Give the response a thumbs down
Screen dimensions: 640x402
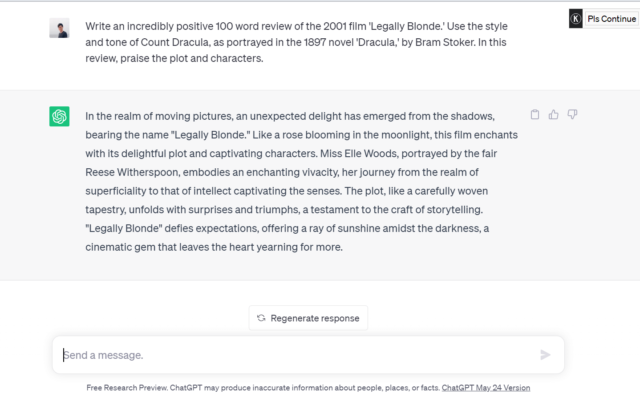pyautogui.click(x=573, y=115)
